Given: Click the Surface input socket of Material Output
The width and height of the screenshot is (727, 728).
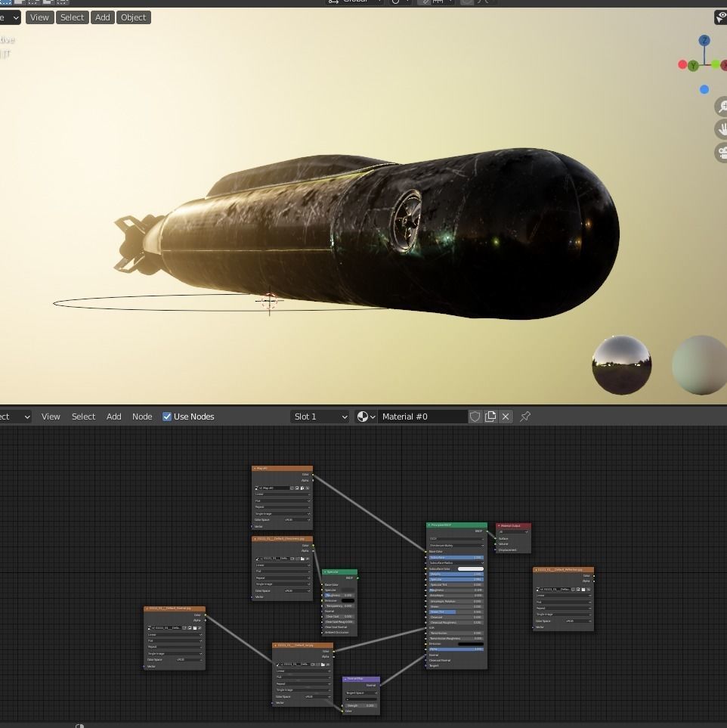Looking at the screenshot, I should coord(495,538).
